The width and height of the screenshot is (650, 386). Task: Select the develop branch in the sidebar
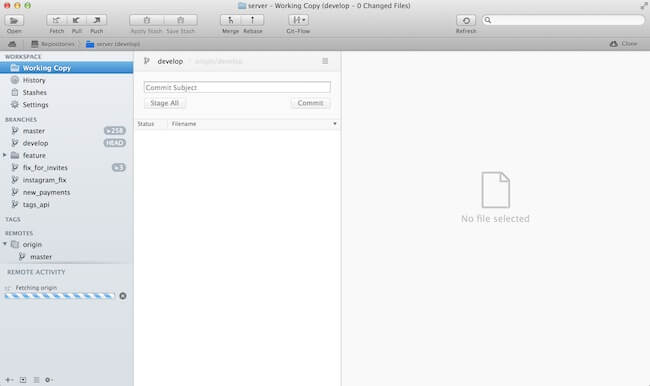pos(66,143)
